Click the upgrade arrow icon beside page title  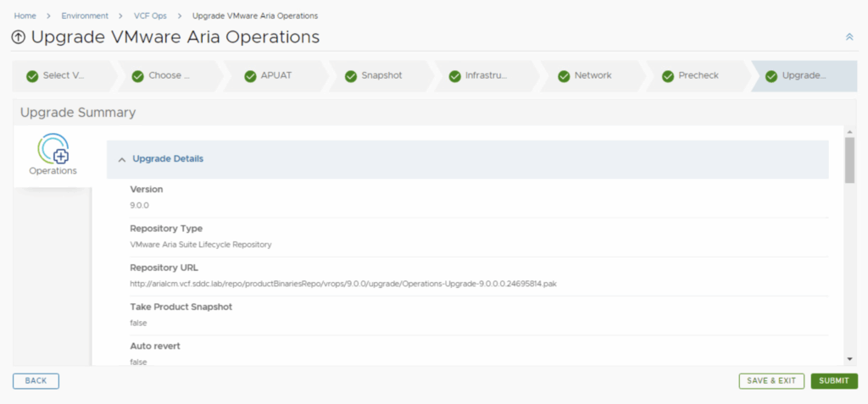[19, 37]
